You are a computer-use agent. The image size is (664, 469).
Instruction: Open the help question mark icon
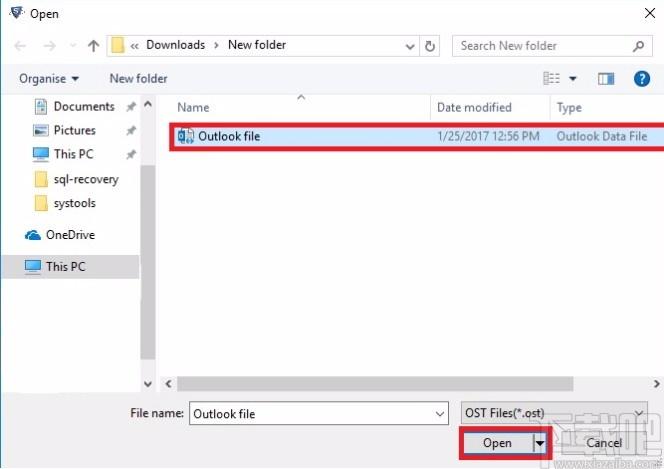point(642,79)
